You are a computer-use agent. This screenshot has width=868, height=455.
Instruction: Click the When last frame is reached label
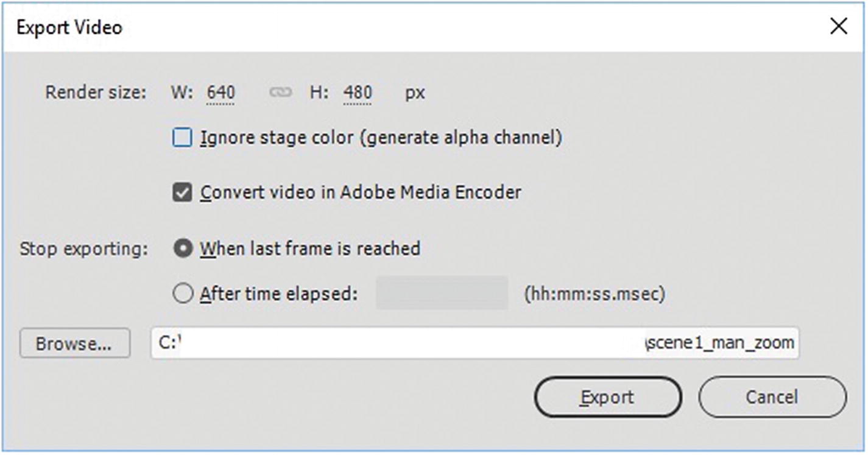click(x=310, y=249)
